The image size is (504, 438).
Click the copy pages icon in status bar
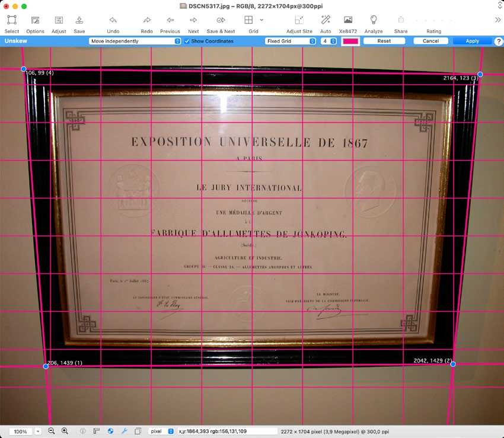(138, 431)
